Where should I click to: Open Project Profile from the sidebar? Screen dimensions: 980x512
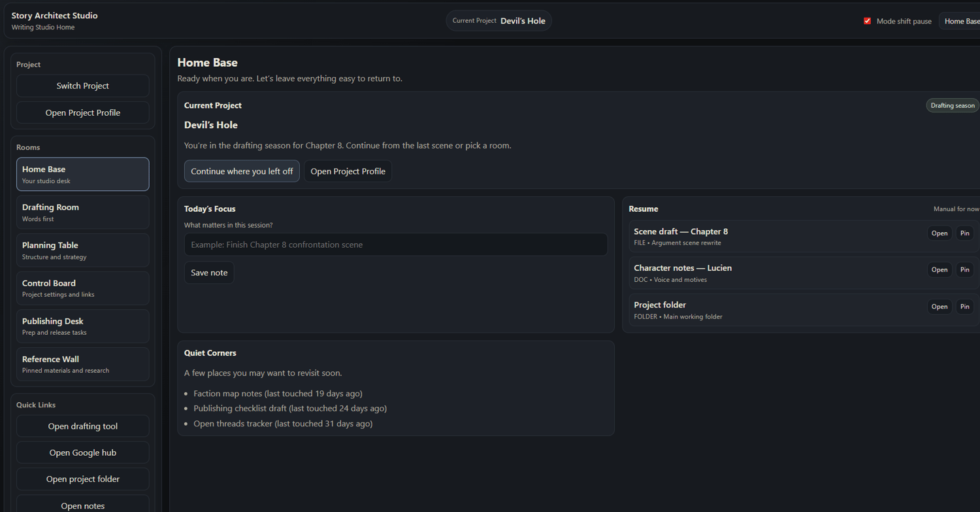tap(83, 112)
